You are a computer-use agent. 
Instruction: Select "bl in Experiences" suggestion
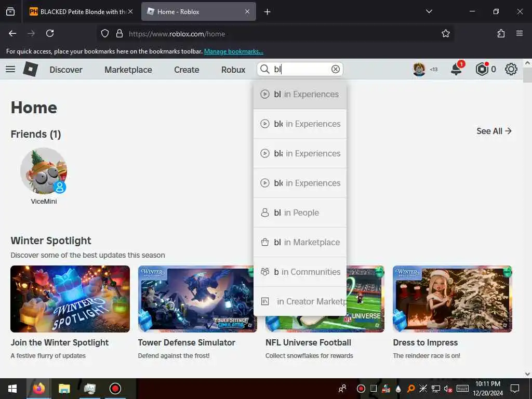click(300, 94)
